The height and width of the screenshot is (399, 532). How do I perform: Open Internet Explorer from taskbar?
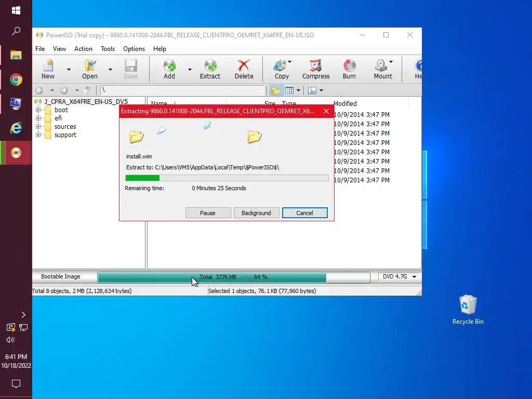(16, 128)
